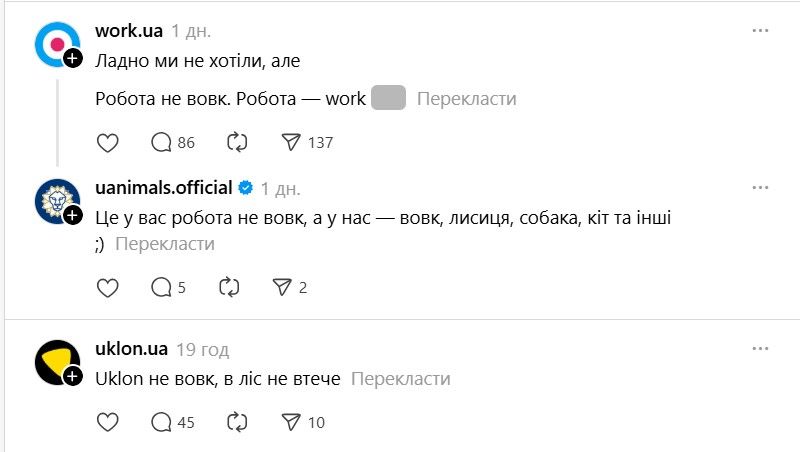Reply to the uanimals.official comment
The height and width of the screenshot is (452, 800).
click(x=161, y=288)
